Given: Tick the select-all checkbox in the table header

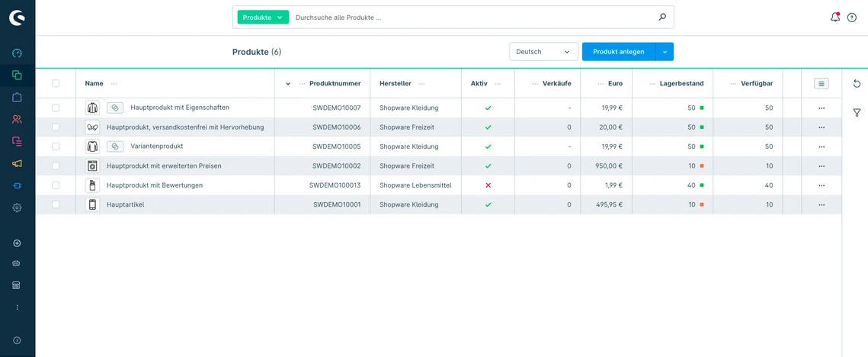Looking at the screenshot, I should (56, 84).
